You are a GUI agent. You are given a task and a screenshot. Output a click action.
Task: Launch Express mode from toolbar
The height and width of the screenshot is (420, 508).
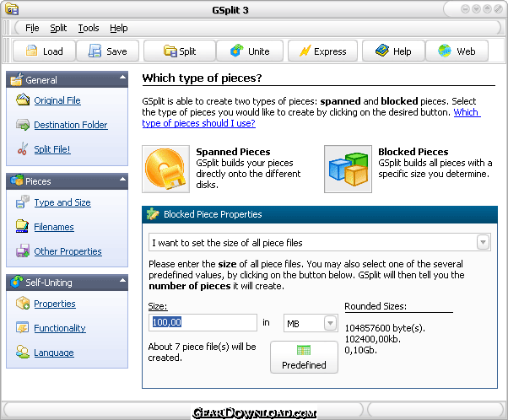[322, 51]
